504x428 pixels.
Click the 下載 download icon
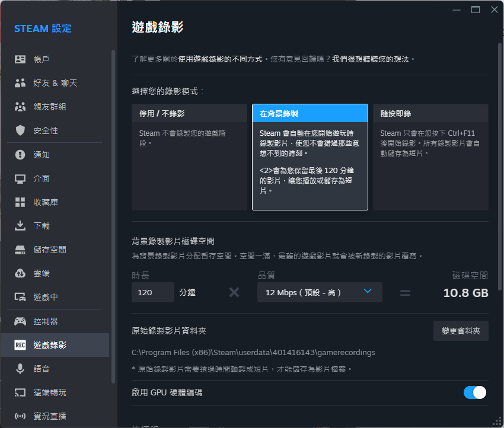pyautogui.click(x=20, y=226)
